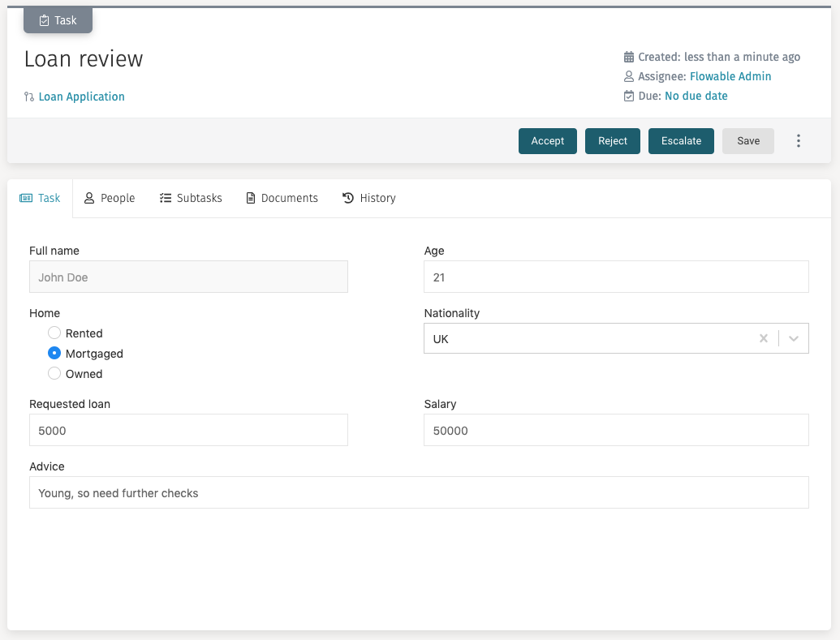Clear the Nationality selection with the X
This screenshot has height=640, width=840.
click(764, 338)
